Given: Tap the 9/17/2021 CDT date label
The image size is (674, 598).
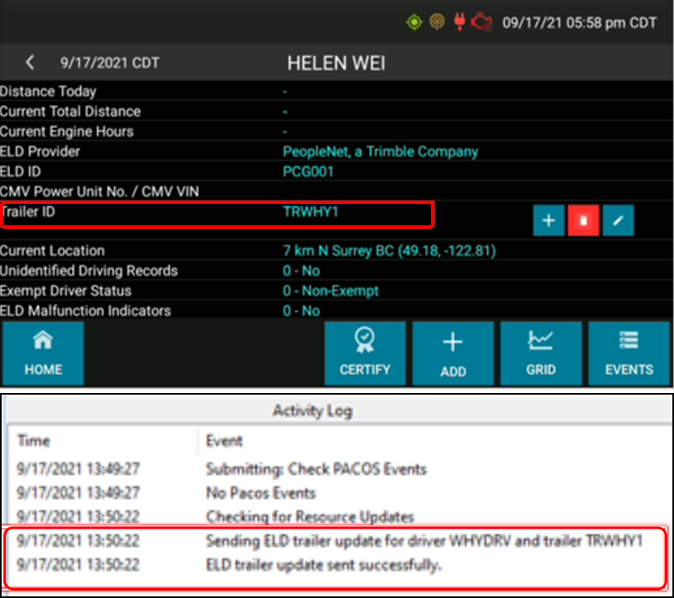Looking at the screenshot, I should coord(110,63).
